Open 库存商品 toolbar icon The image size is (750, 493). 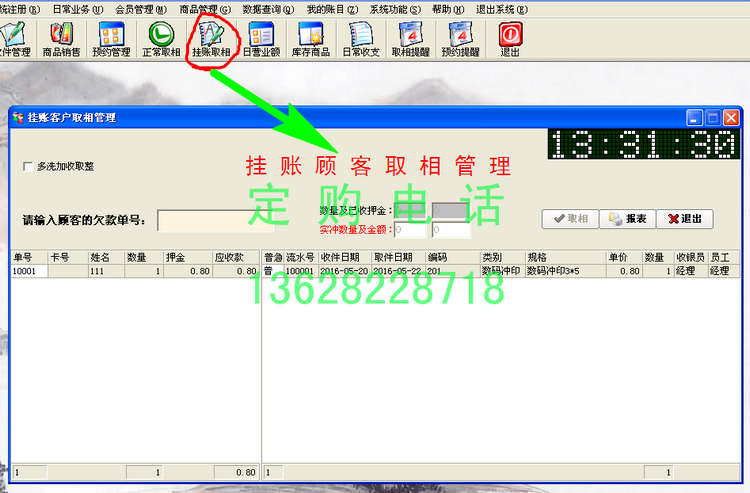(311, 39)
